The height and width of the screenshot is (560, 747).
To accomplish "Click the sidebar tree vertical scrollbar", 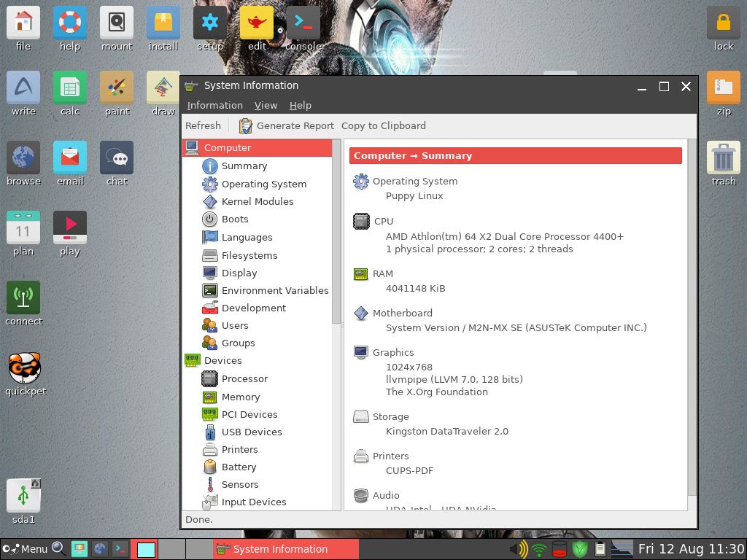I will pyautogui.click(x=336, y=231).
